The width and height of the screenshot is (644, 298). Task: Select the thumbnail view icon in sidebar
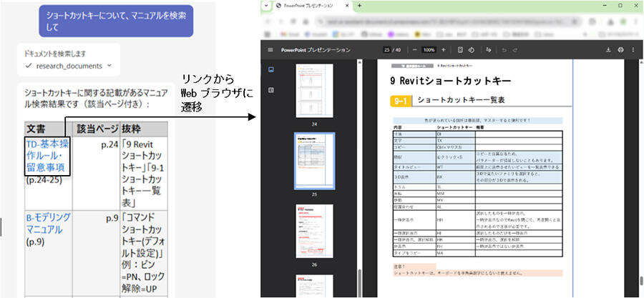click(x=270, y=70)
